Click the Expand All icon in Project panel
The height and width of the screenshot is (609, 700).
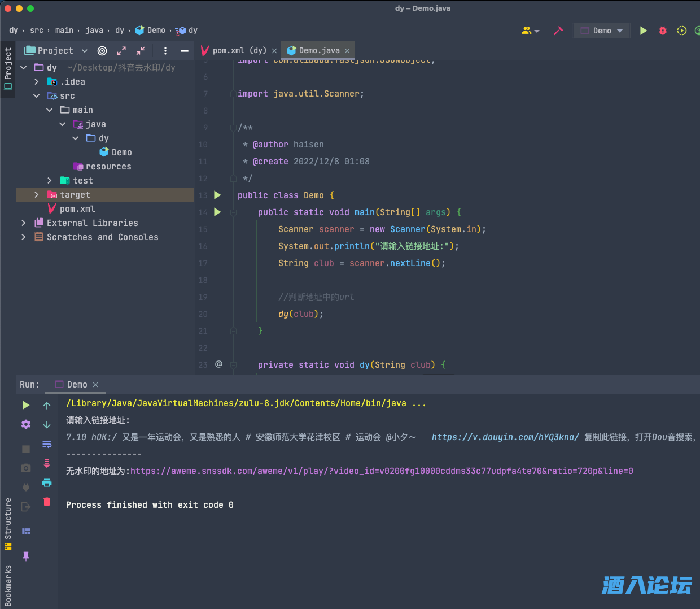[121, 51]
